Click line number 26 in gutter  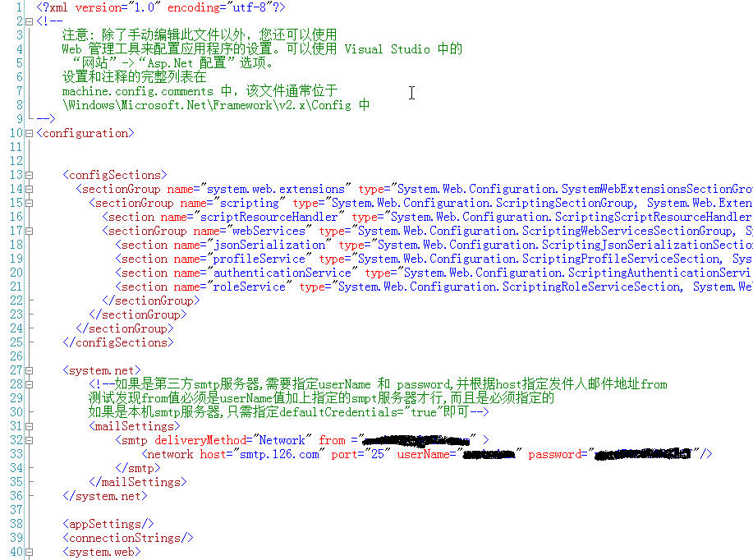(x=16, y=356)
